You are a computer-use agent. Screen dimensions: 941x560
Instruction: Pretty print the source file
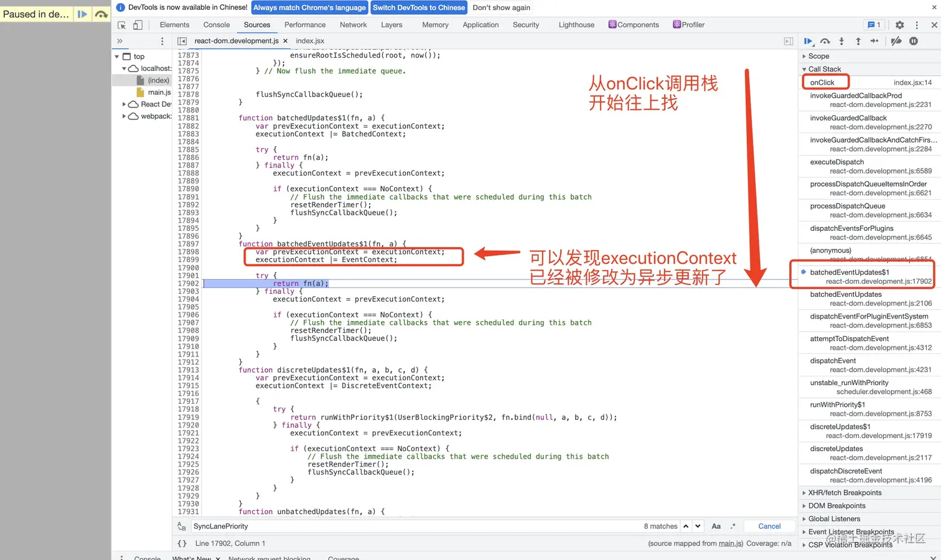(182, 543)
